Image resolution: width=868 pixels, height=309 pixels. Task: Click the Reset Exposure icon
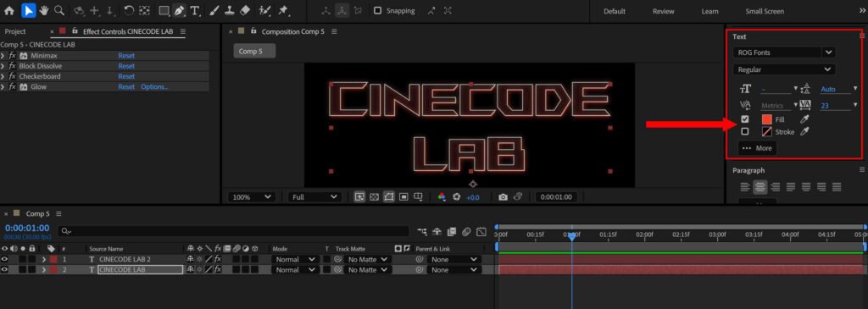[x=456, y=196]
